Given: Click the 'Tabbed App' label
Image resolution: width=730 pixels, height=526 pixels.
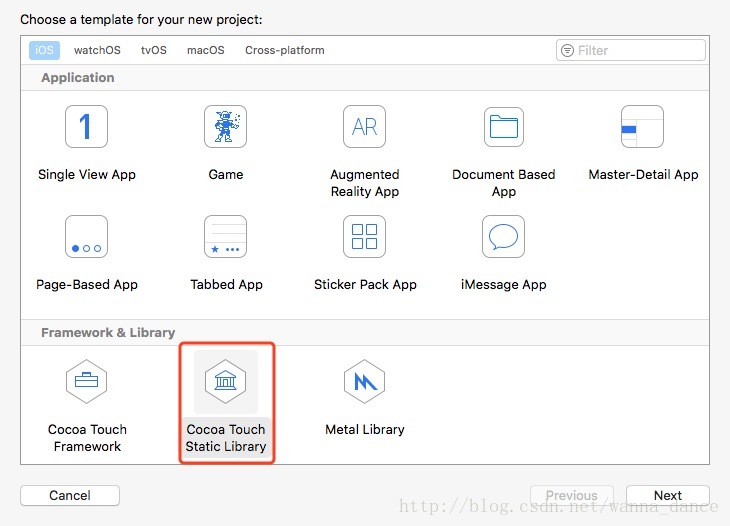Looking at the screenshot, I should 226,284.
